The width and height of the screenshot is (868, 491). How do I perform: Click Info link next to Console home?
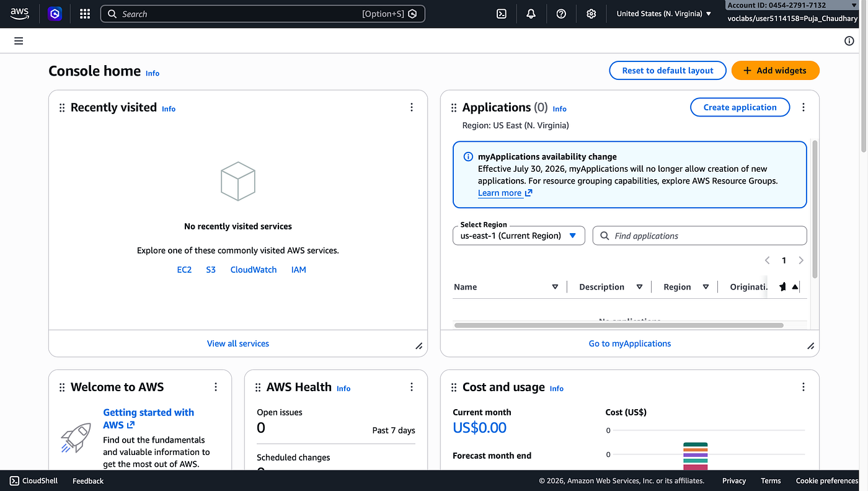coord(153,73)
